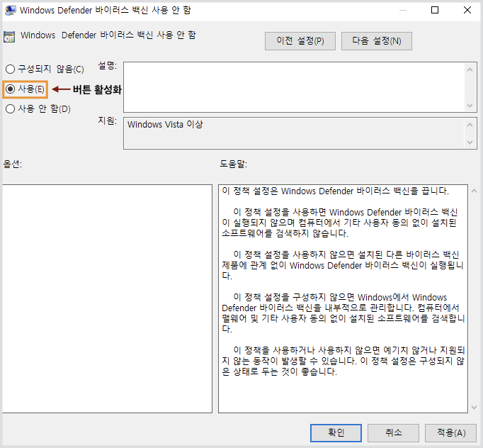Maximize the dialog window
The height and width of the screenshot is (448, 483).
(x=435, y=10)
